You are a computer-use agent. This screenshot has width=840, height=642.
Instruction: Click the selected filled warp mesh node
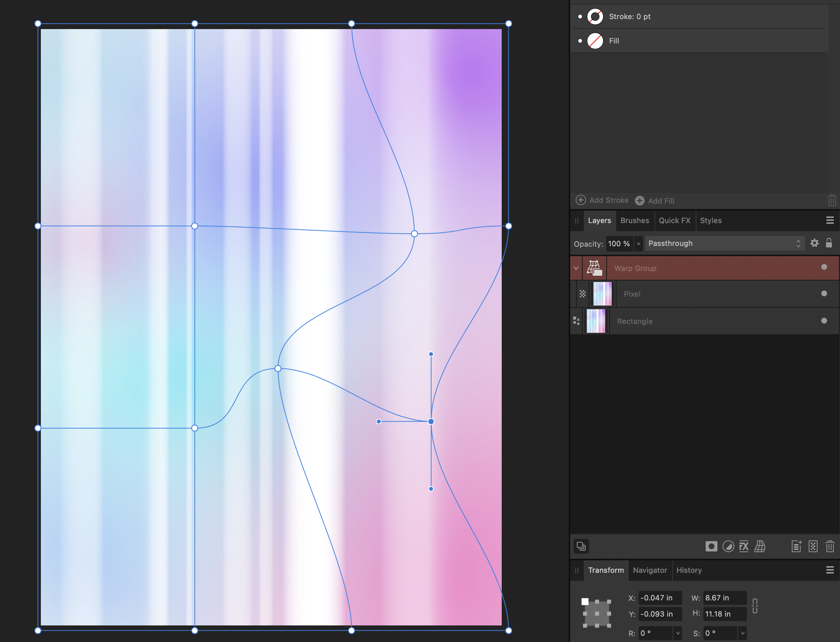[431, 421]
